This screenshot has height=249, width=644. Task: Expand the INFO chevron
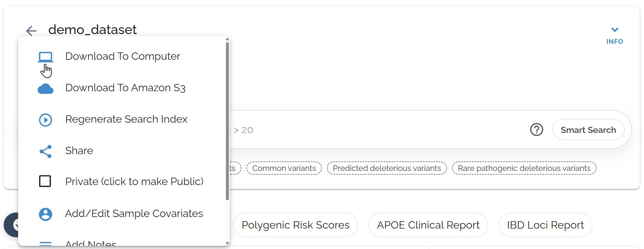(615, 30)
